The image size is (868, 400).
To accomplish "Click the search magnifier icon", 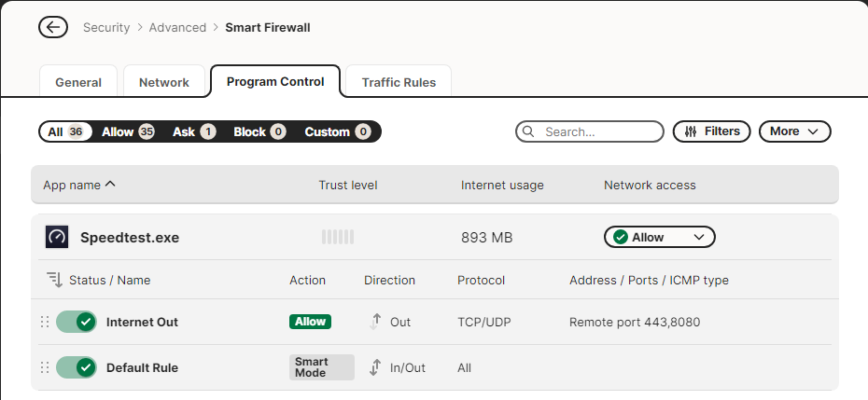I will [529, 131].
